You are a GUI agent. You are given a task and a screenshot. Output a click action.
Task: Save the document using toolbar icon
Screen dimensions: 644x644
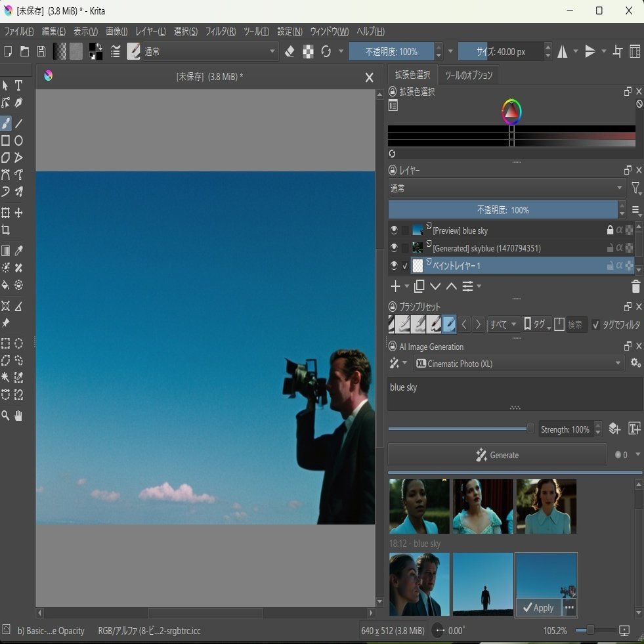point(41,51)
